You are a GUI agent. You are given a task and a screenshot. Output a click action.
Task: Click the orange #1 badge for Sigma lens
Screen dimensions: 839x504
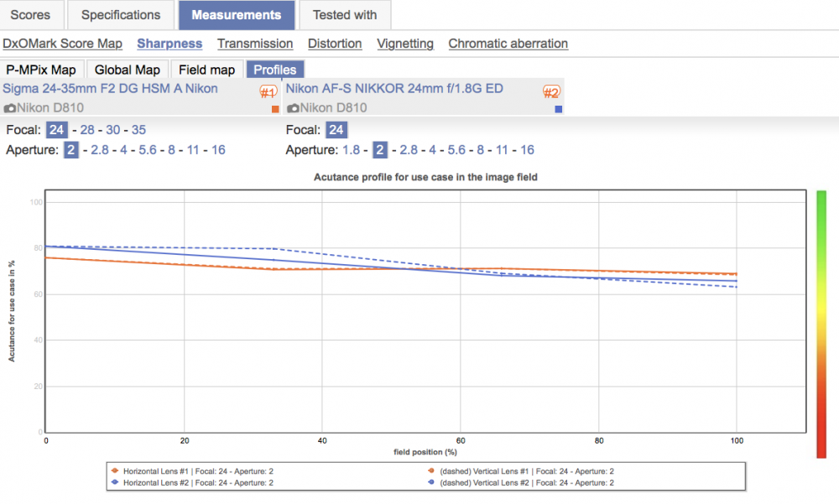pyautogui.click(x=268, y=92)
